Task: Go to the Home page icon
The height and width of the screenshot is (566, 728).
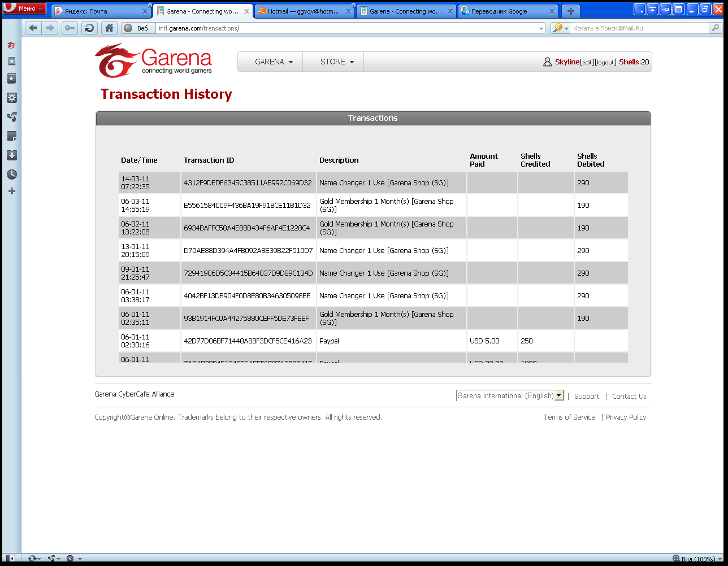Action: pos(110,28)
